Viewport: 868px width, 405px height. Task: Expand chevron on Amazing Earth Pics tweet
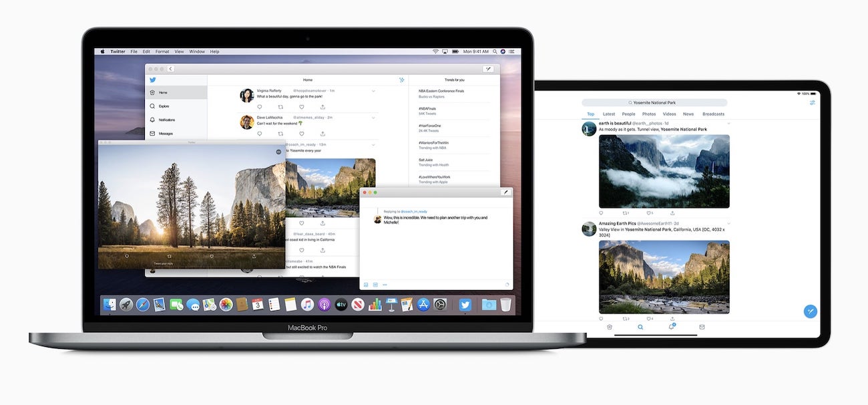(x=728, y=223)
